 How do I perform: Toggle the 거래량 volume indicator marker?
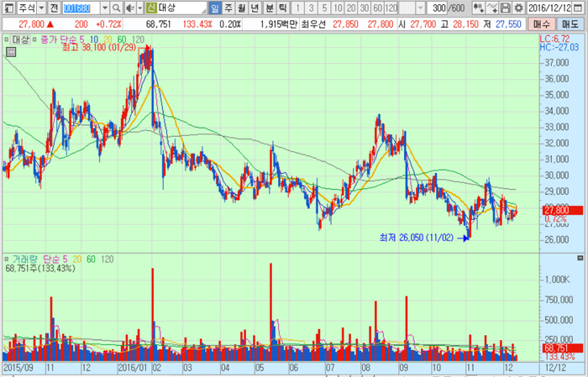pyautogui.click(x=7, y=259)
